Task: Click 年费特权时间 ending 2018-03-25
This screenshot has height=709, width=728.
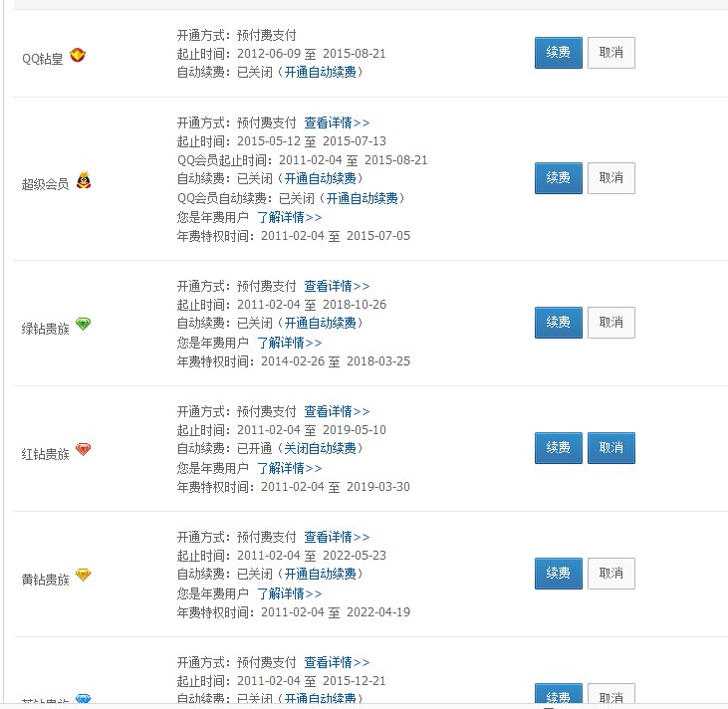Action: [x=294, y=361]
